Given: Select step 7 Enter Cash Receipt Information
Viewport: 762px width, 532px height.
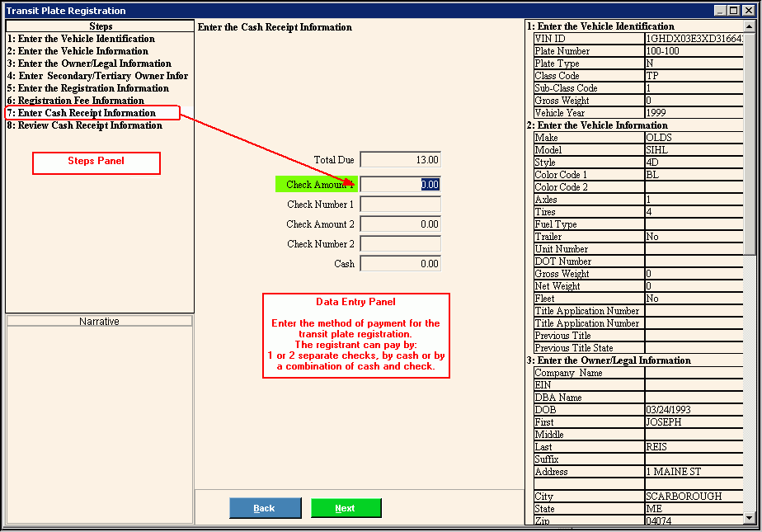Looking at the screenshot, I should point(81,113).
